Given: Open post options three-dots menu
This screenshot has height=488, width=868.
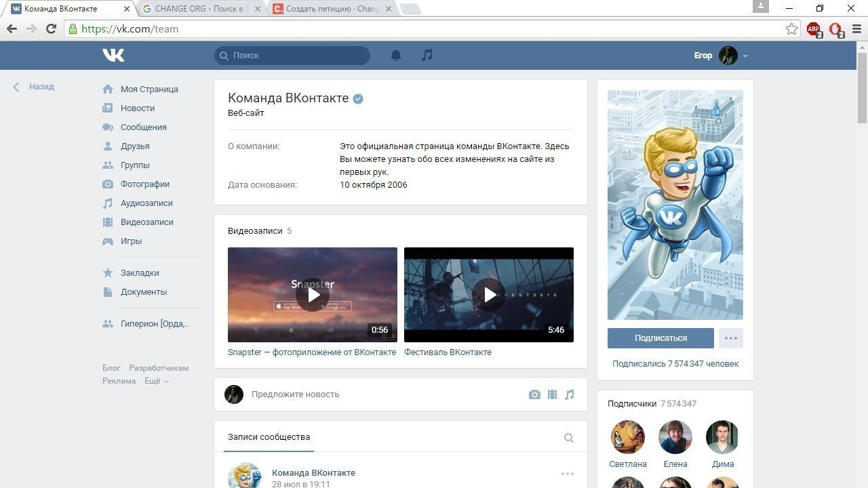Looking at the screenshot, I should (568, 474).
